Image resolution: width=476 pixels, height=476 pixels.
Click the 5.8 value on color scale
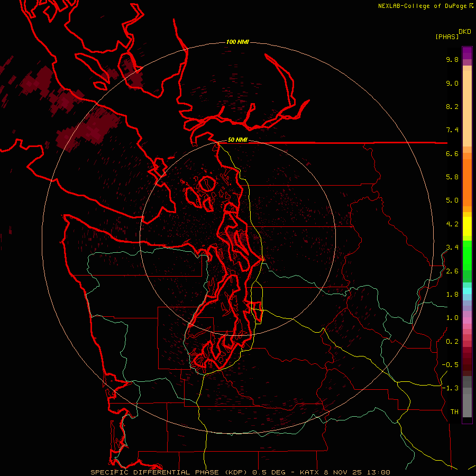tap(452, 177)
